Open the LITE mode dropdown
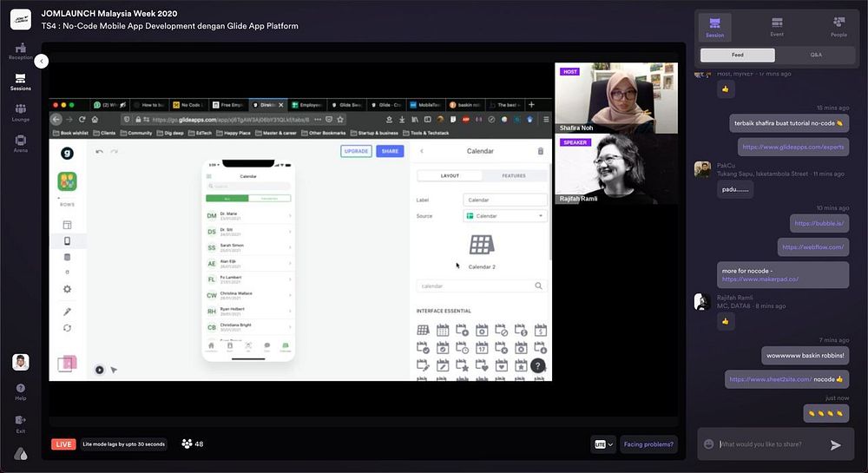Image resolution: width=868 pixels, height=473 pixels. (x=603, y=444)
